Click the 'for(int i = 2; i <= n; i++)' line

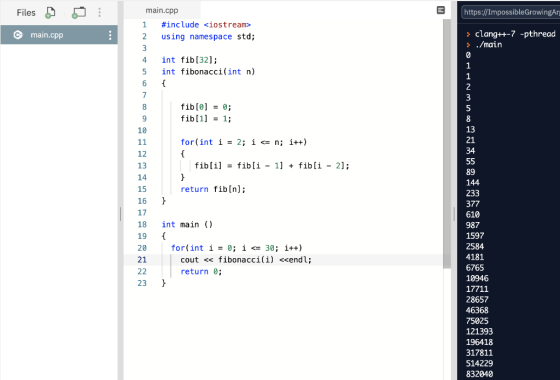click(244, 142)
